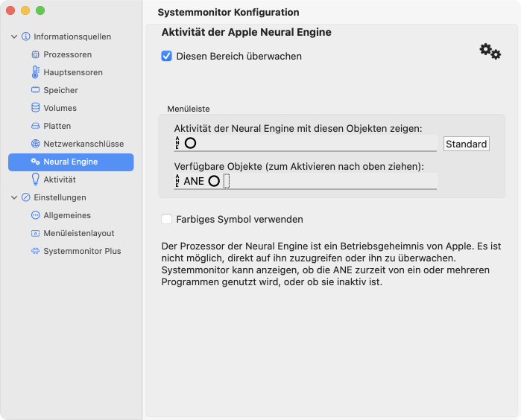The image size is (521, 420).
Task: Open the Aktivität pane
Action: 71,179
